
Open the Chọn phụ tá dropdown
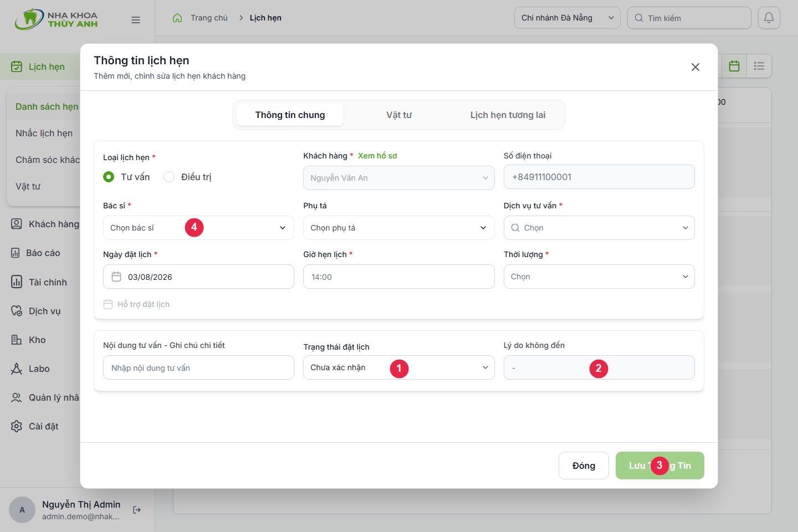pyautogui.click(x=398, y=228)
